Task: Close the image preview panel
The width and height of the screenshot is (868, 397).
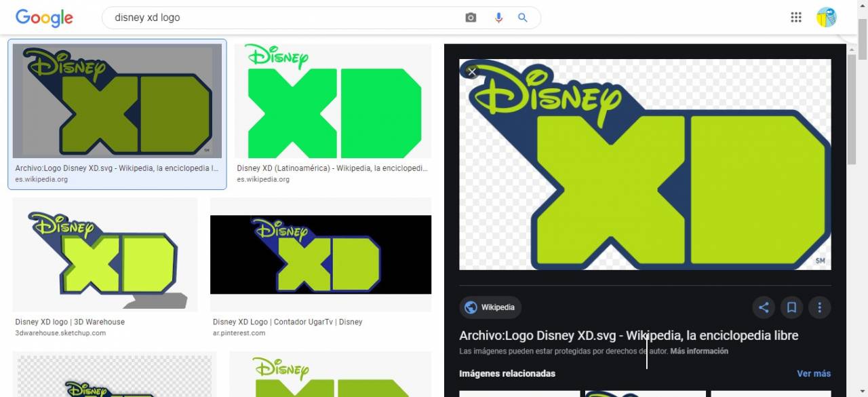Action: [x=472, y=71]
